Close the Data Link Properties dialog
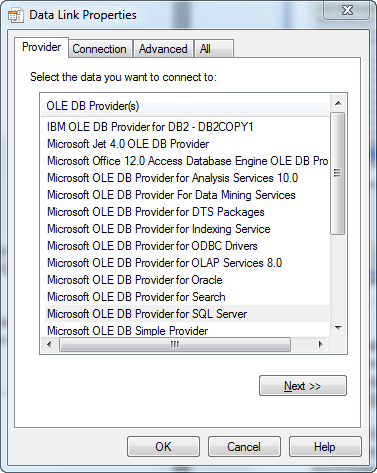This screenshot has width=377, height=473. 347,10
